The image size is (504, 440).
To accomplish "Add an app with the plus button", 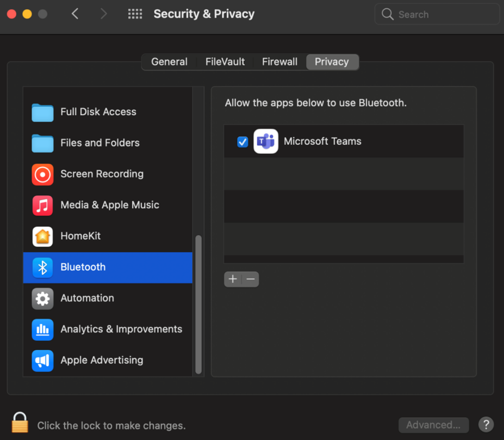I will (232, 279).
